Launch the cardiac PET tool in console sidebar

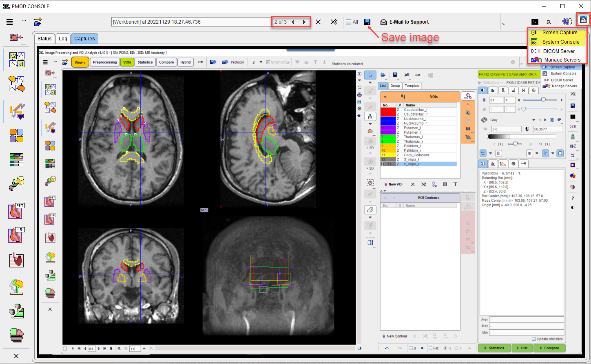[16, 211]
